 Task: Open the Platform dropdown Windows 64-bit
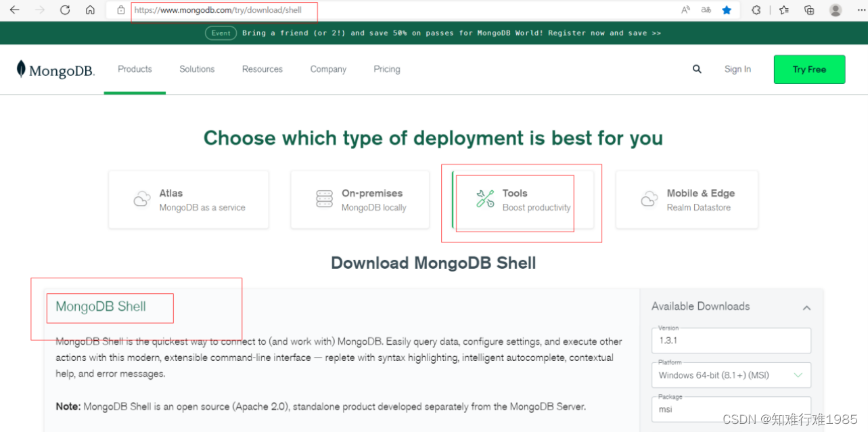(731, 375)
